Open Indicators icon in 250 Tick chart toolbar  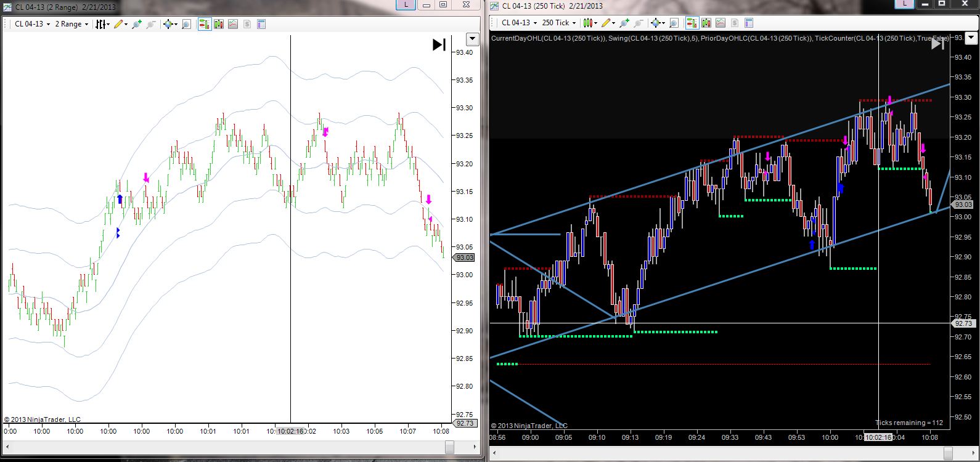coord(706,23)
